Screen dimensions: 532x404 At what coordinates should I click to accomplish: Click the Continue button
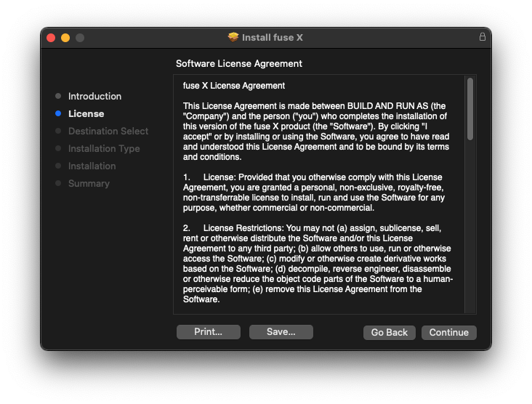(448, 332)
